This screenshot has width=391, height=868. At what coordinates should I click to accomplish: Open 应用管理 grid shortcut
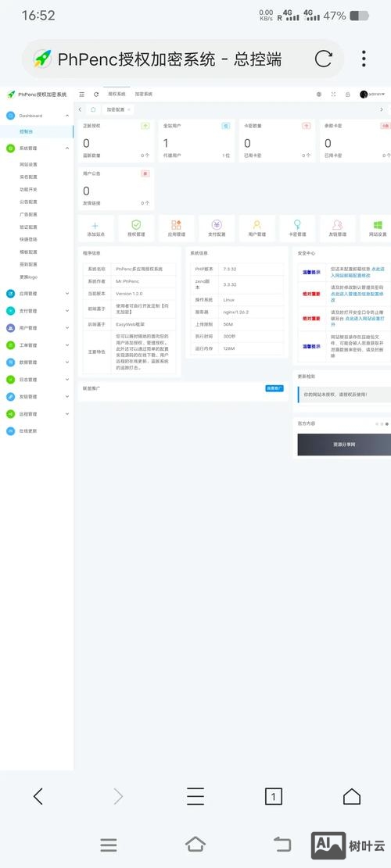(176, 229)
